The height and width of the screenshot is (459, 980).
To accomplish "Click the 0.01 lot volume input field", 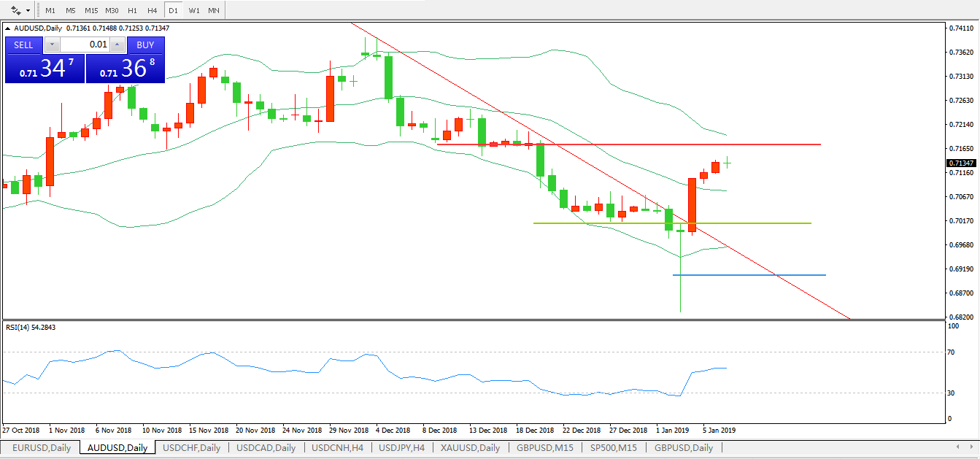I will pyautogui.click(x=85, y=45).
